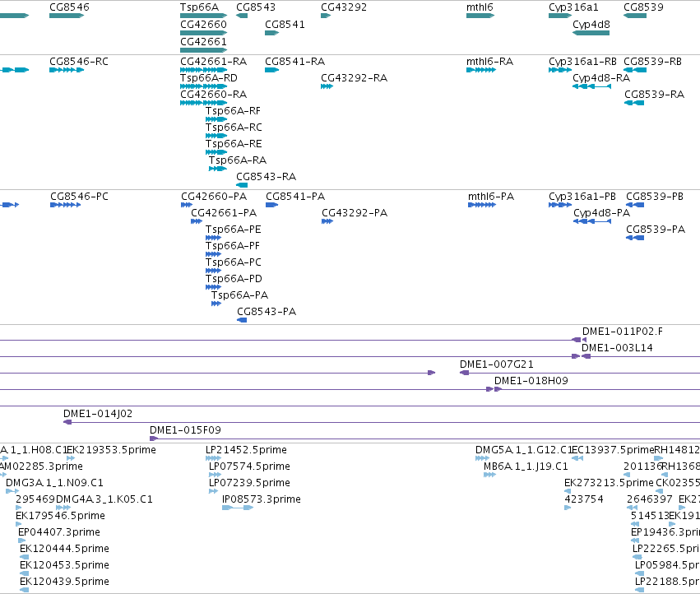Image resolution: width=700 pixels, height=594 pixels.
Task: Select the Cyp316a1 gene
Action: pyautogui.click(x=560, y=16)
